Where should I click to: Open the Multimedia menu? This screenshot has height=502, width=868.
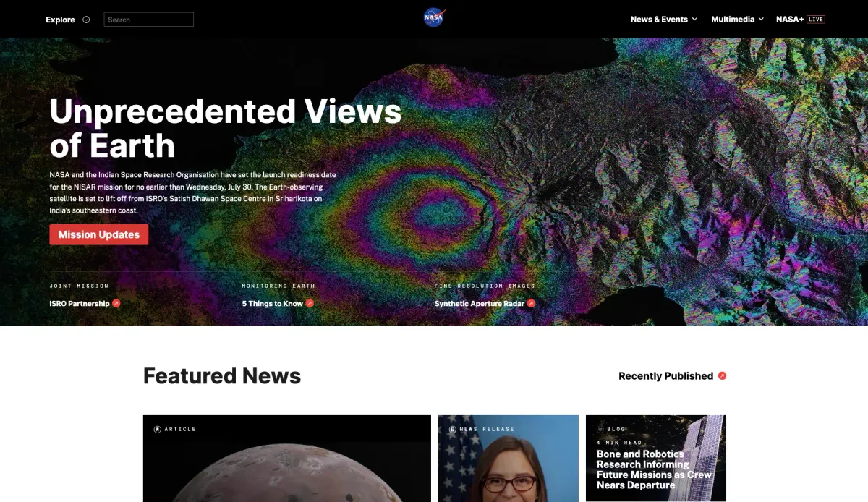pos(733,20)
